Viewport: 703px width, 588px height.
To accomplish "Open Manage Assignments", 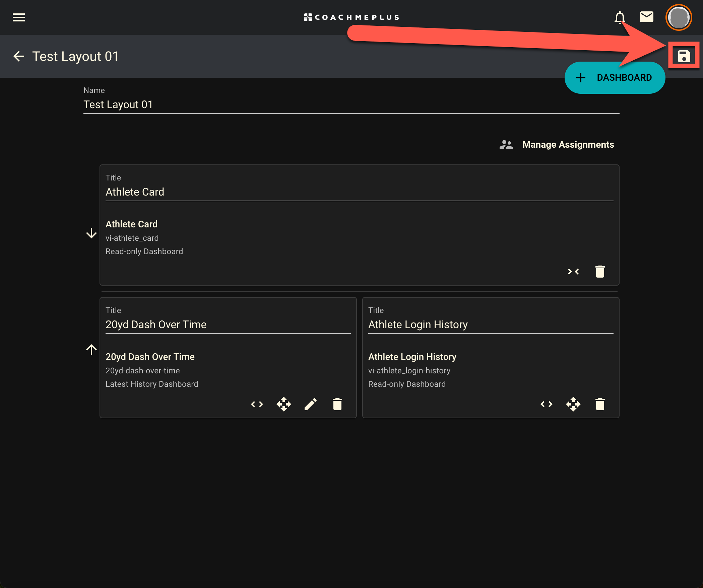I will (568, 145).
